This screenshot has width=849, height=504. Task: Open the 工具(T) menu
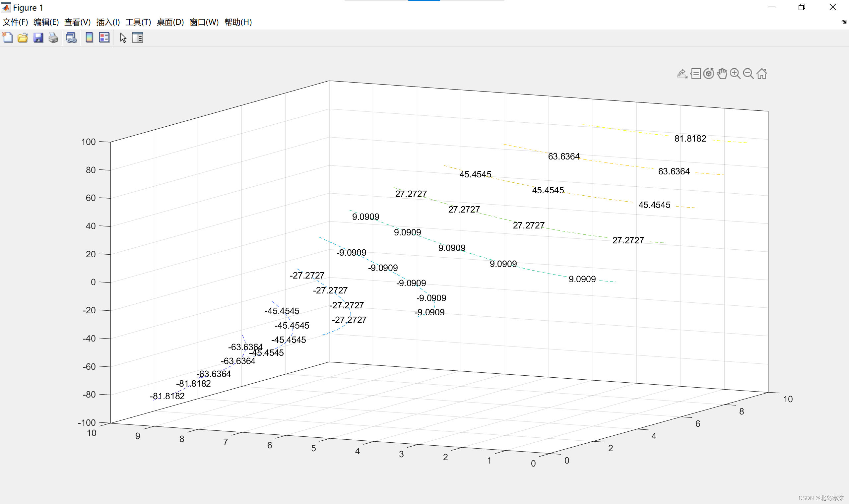(138, 22)
